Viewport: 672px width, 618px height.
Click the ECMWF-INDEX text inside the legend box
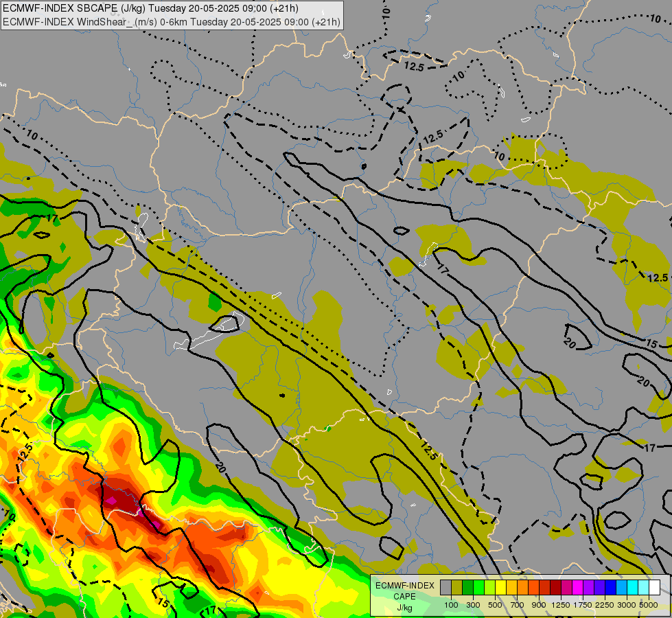click(x=404, y=586)
